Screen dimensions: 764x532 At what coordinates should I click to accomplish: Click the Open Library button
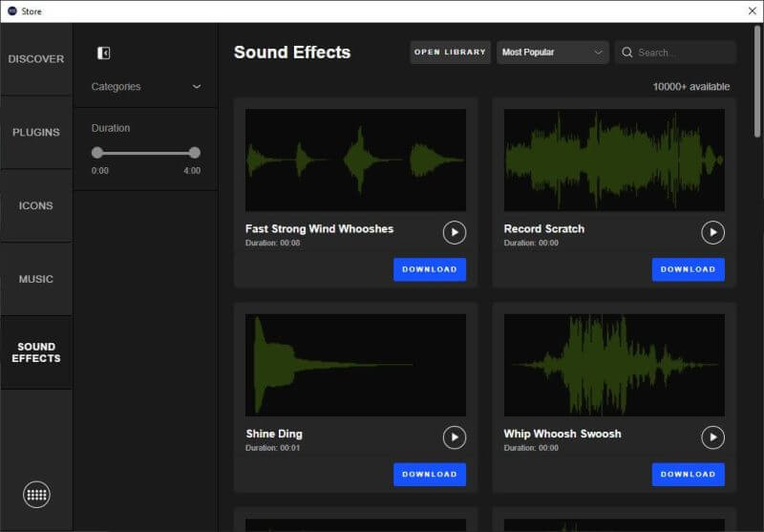point(450,53)
